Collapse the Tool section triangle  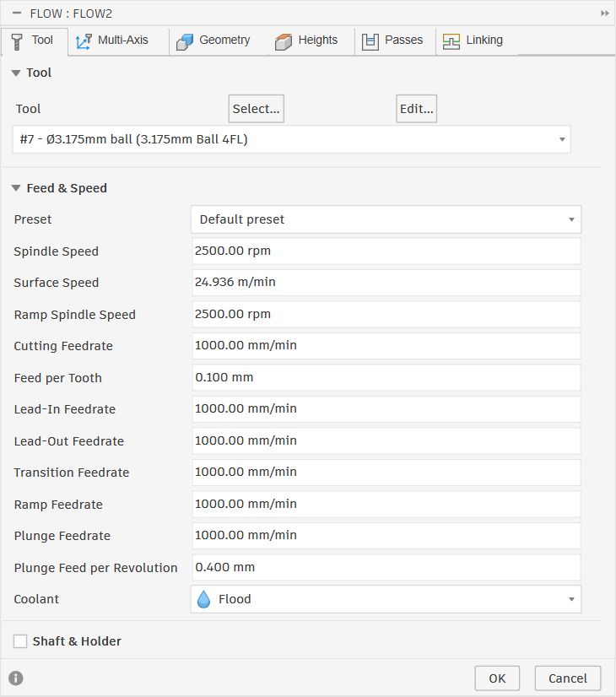pos(16,73)
